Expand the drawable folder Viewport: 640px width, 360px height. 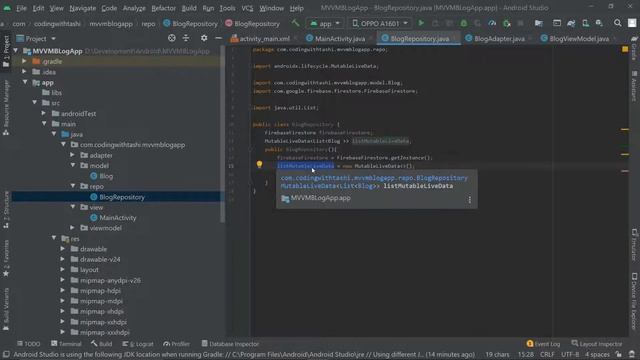click(63, 249)
